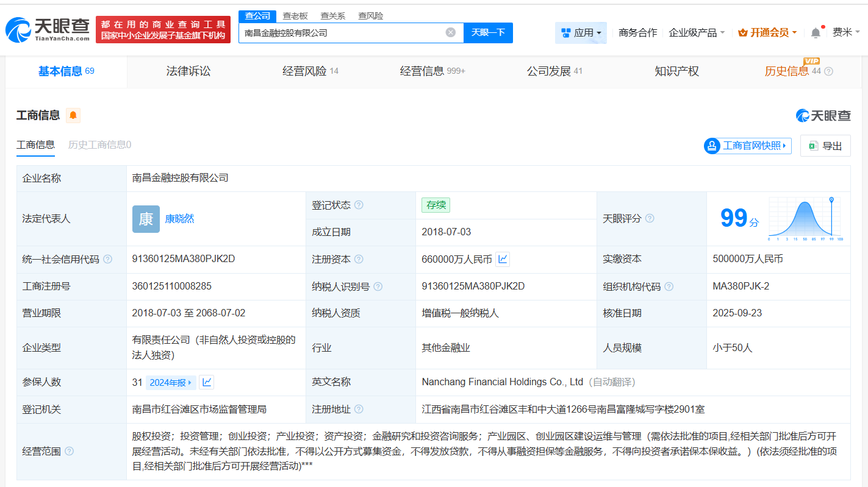Viewport: 868px width, 487px height.
Task: Expand the 企业级产品 dropdown
Action: pyautogui.click(x=697, y=32)
